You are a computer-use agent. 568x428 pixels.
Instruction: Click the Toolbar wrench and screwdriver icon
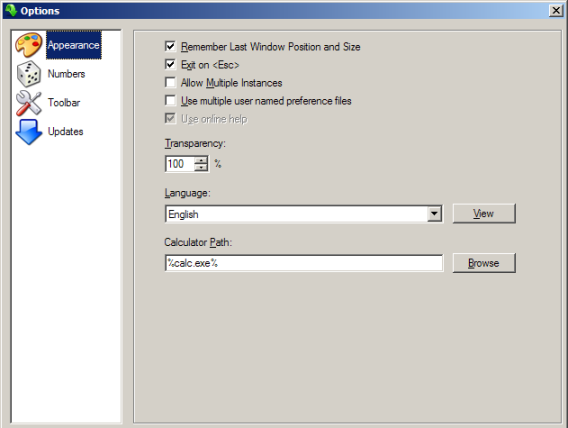point(29,103)
